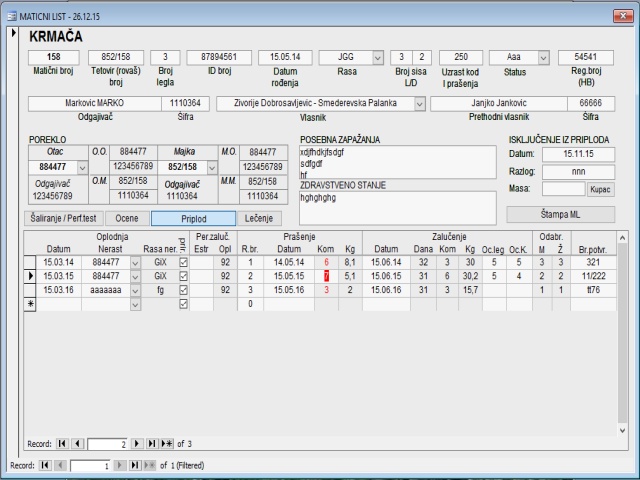Toggle checkbox in the aaaaaaa boar row

click(x=182, y=289)
